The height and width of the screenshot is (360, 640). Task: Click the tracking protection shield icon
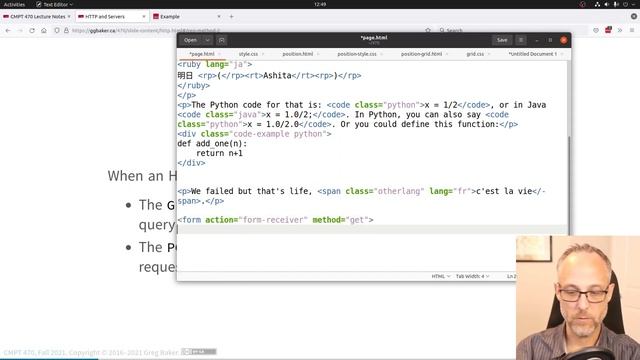coord(57,31)
